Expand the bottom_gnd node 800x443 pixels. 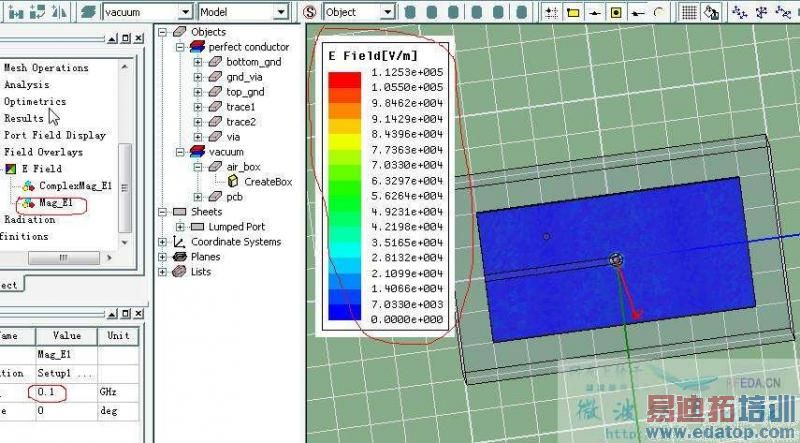198,62
